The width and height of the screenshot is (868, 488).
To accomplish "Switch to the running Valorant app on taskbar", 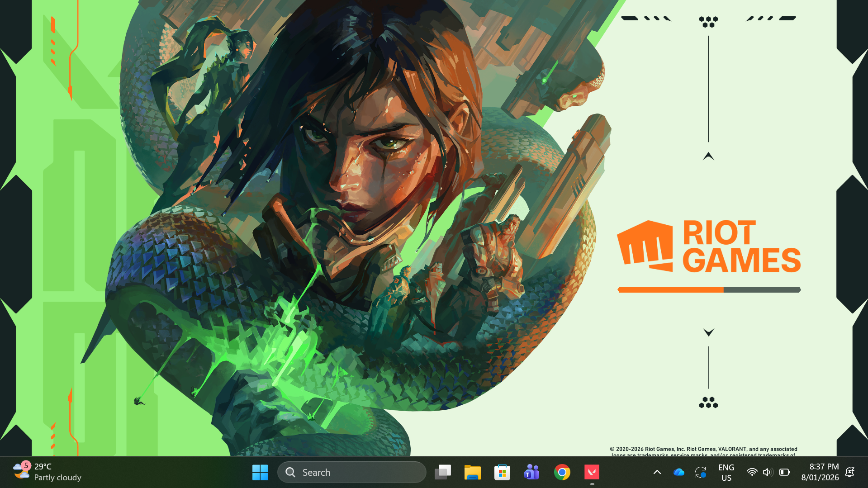I will click(x=592, y=472).
